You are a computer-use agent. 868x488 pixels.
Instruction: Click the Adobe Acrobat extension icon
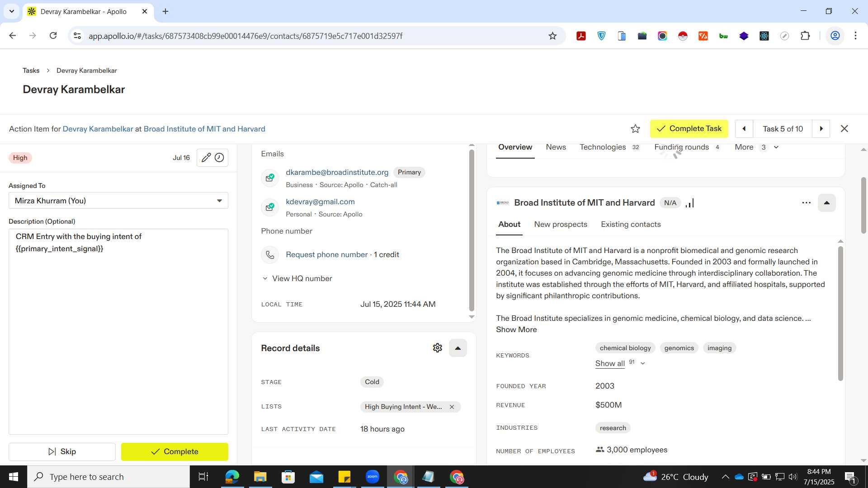point(581,36)
